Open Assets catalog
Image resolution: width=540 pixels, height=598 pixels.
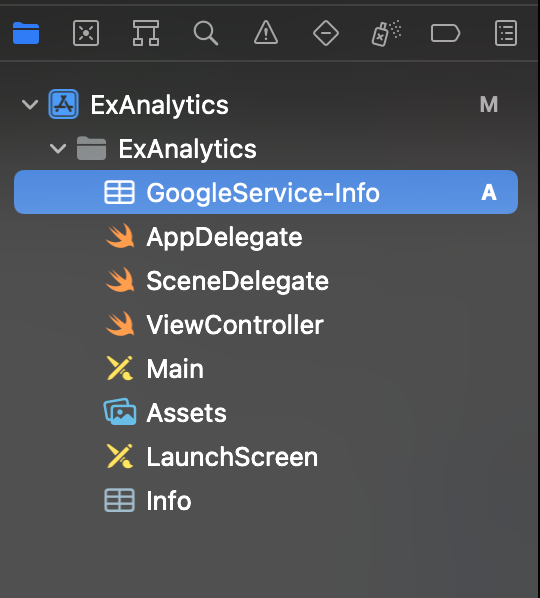[x=266, y=413]
